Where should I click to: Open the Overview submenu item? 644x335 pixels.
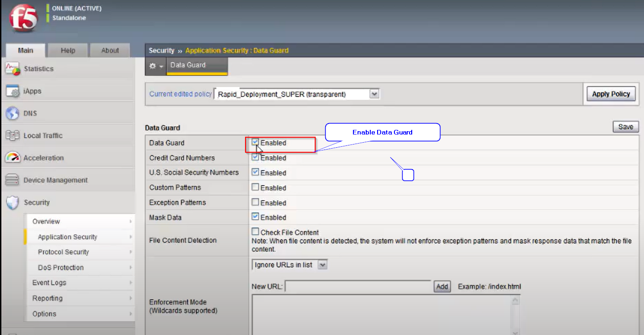pyautogui.click(x=46, y=222)
